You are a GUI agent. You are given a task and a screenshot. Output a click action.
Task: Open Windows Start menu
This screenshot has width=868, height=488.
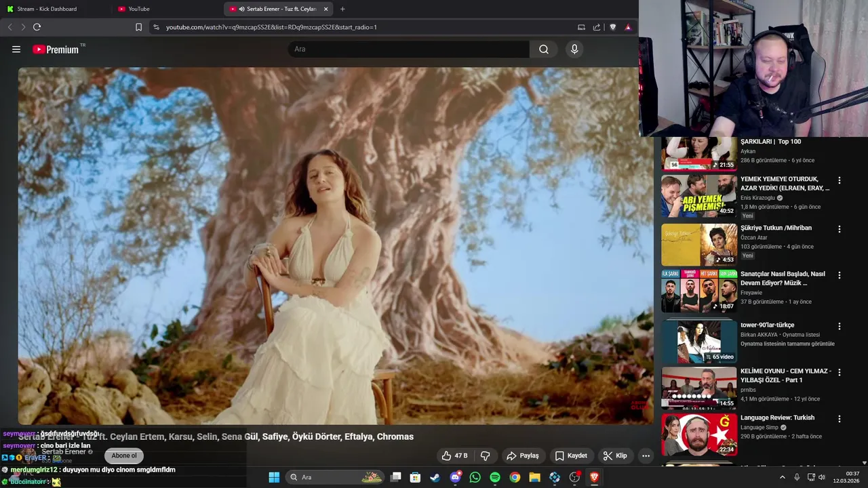274,477
